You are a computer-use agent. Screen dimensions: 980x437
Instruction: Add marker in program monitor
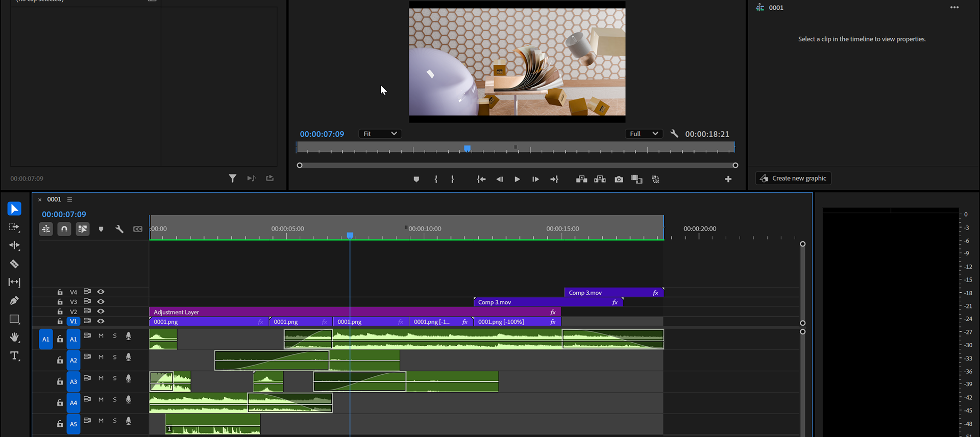click(x=416, y=179)
